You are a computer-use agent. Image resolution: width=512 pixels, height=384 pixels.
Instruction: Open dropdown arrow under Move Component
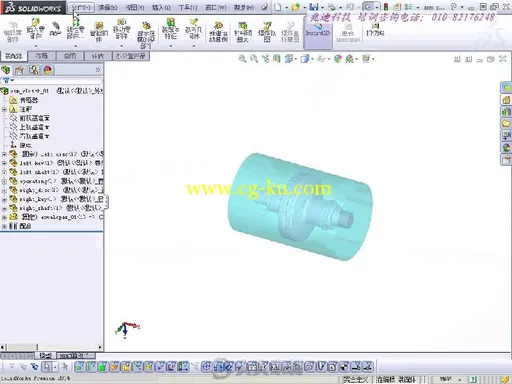click(121, 46)
